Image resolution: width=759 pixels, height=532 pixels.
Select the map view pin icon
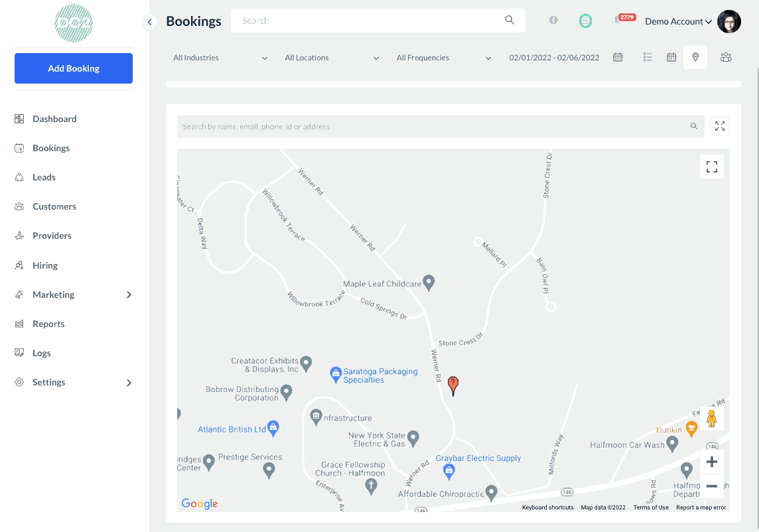click(695, 57)
